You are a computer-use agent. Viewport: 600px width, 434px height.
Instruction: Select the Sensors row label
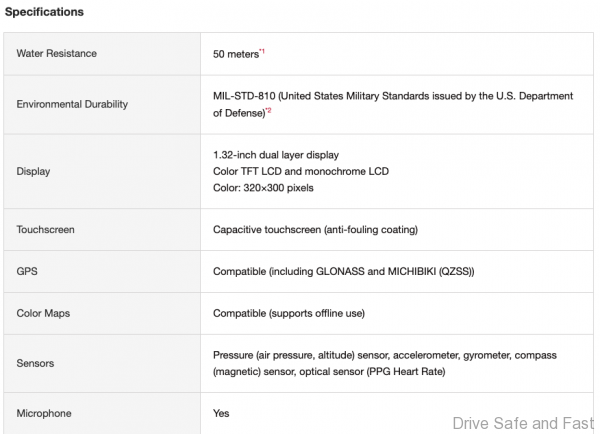(x=36, y=363)
